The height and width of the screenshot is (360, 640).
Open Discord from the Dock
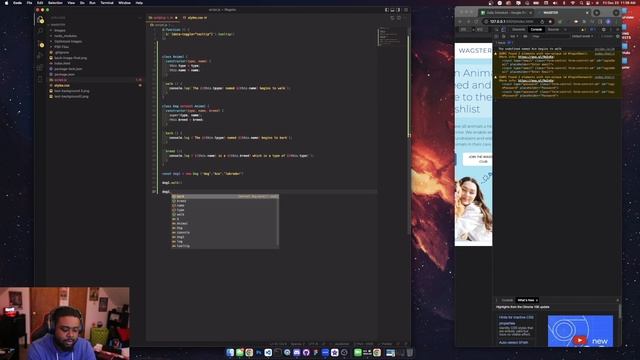coord(297,353)
